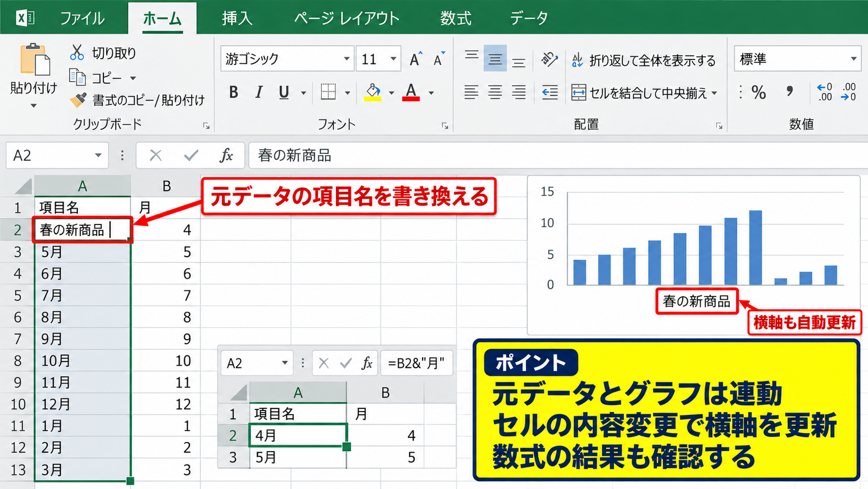Switch to the 数式 tab
The height and width of the screenshot is (489, 868).
point(456,18)
